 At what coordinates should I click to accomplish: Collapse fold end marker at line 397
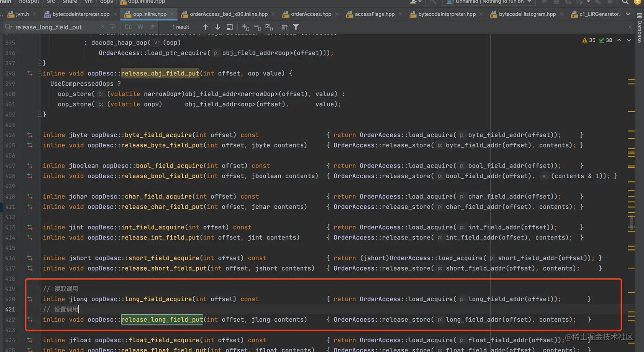[40, 63]
